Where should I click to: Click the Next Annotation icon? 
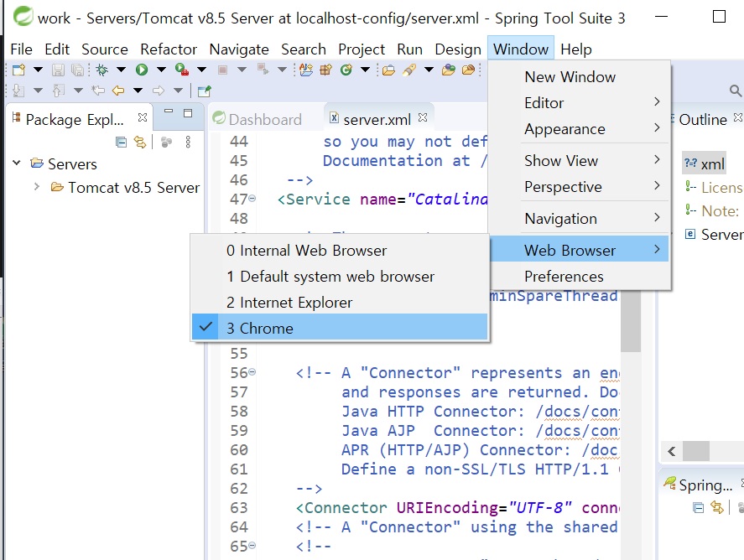18,90
